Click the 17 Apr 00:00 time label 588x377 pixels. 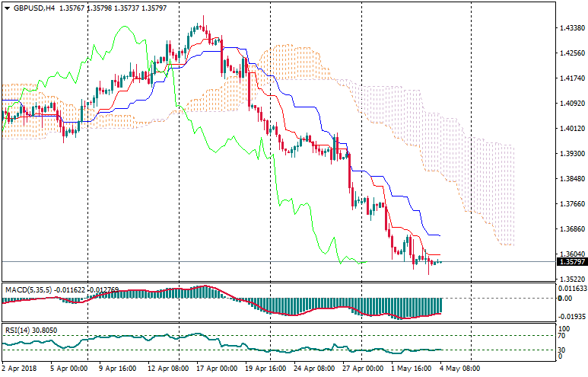pyautogui.click(x=217, y=368)
